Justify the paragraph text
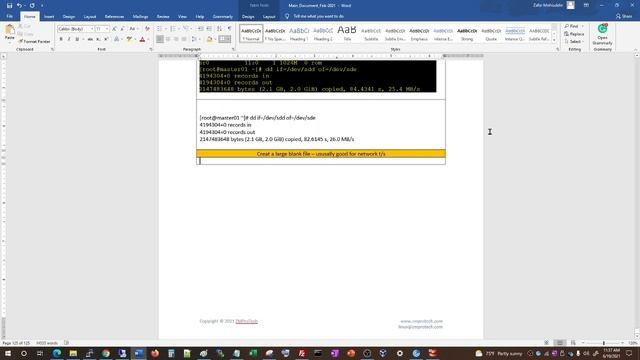The image size is (640, 360). click(x=184, y=39)
